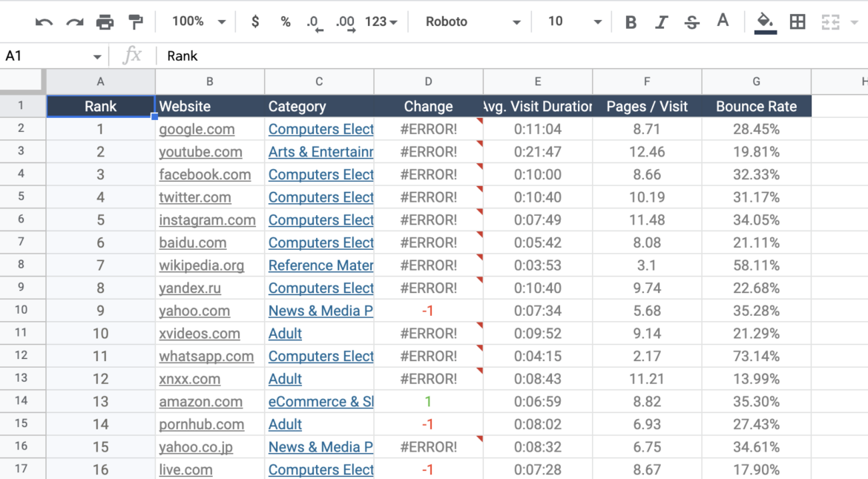
Task: Open the Borders menu
Action: (x=797, y=22)
